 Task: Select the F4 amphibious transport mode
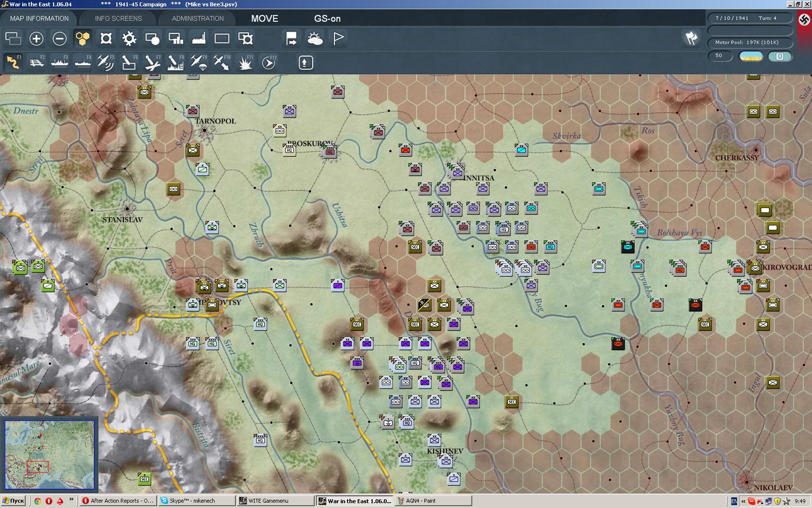(83, 62)
